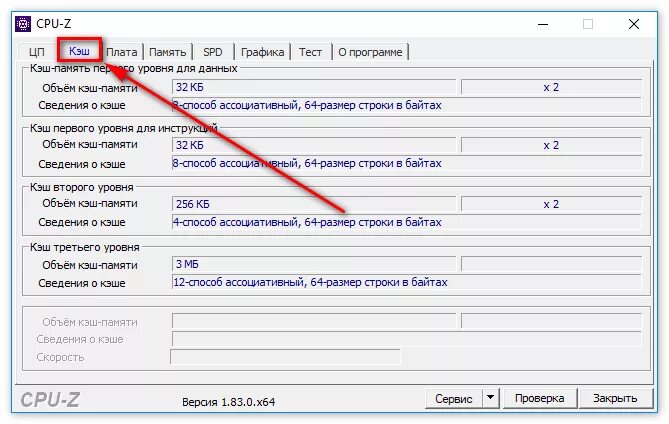Click the Закрыть button

click(x=615, y=398)
